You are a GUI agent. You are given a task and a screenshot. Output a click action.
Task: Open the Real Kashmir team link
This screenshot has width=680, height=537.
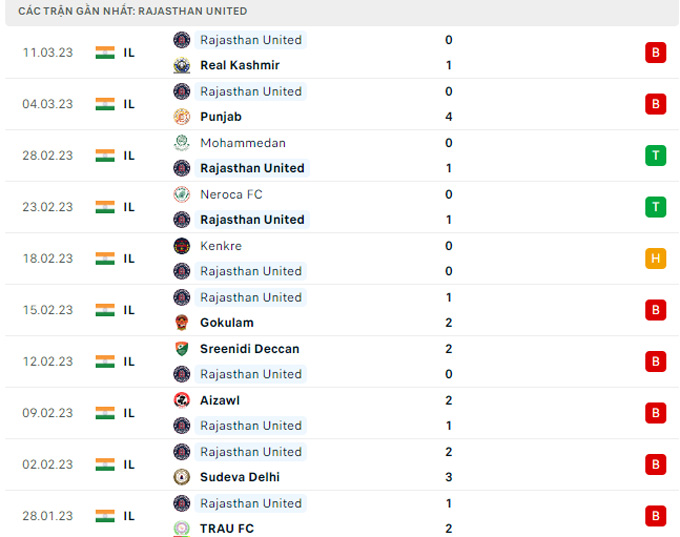coord(239,66)
